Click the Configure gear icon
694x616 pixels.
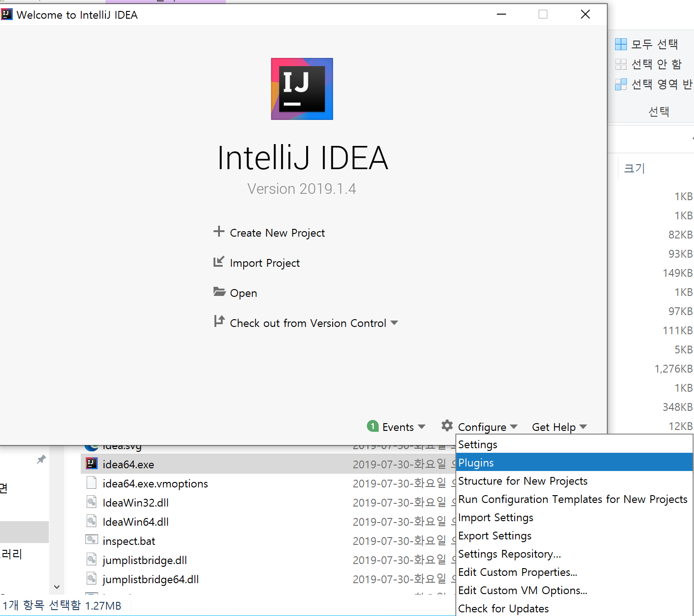[x=447, y=425]
